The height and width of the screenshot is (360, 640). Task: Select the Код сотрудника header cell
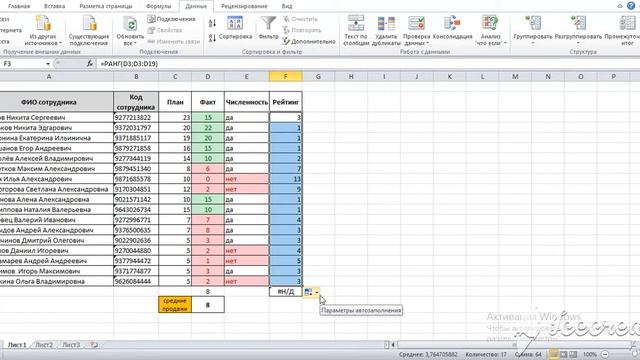[x=136, y=102]
